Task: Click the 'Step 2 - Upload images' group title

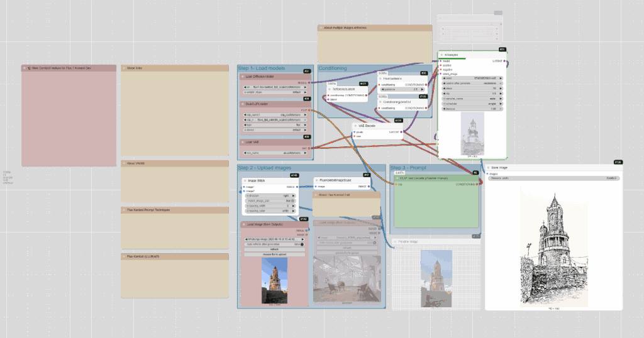Action: tap(265, 168)
